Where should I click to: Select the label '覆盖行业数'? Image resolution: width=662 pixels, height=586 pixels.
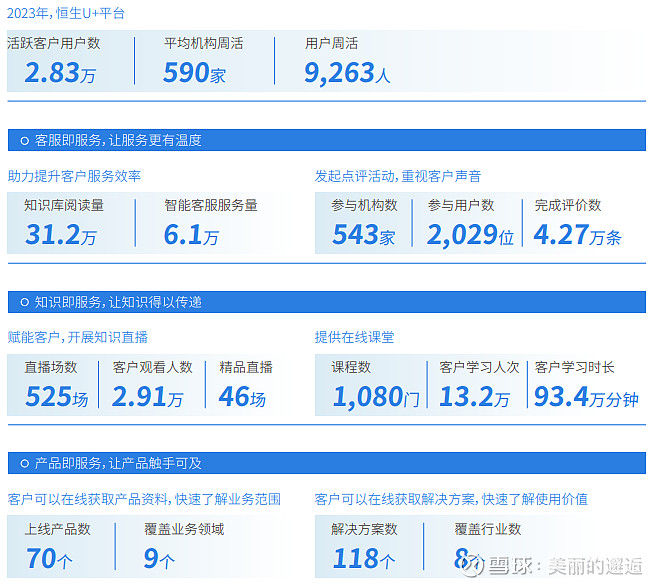coord(488,529)
